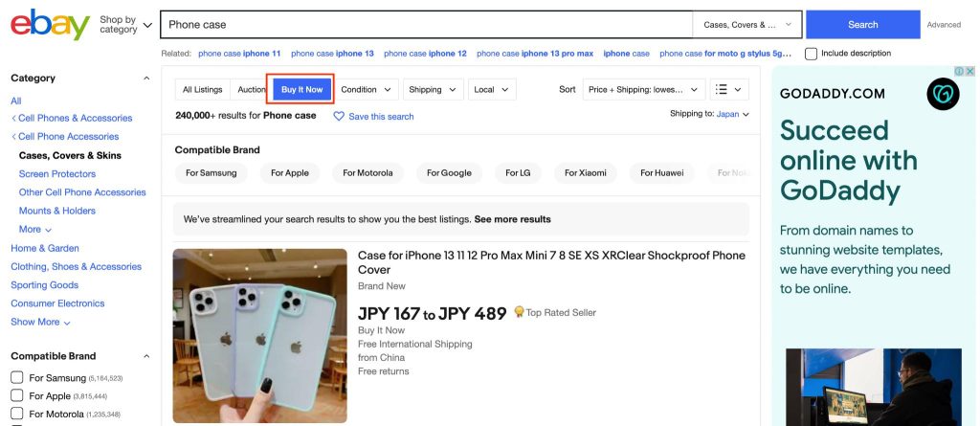
Task: Change the Shipping to Japan location
Action: point(732,114)
